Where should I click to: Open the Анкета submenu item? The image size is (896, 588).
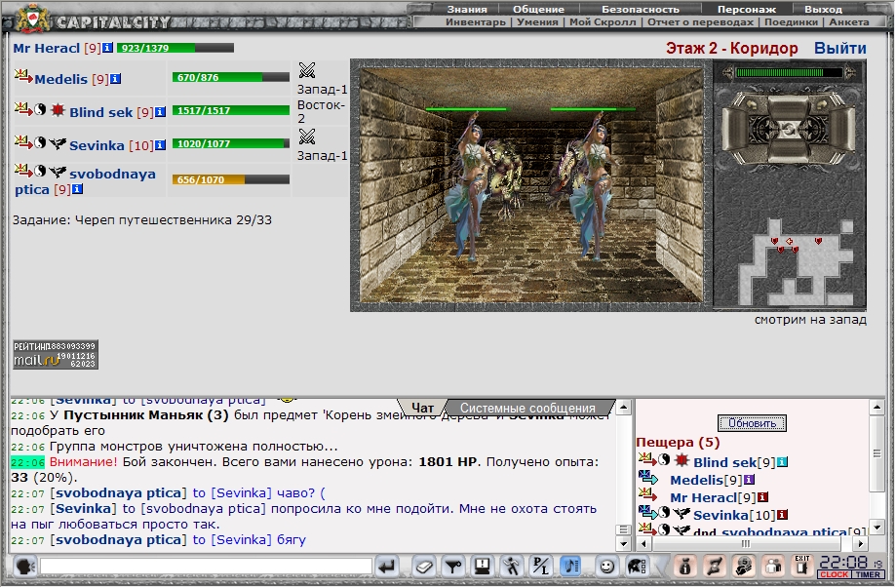pos(849,22)
